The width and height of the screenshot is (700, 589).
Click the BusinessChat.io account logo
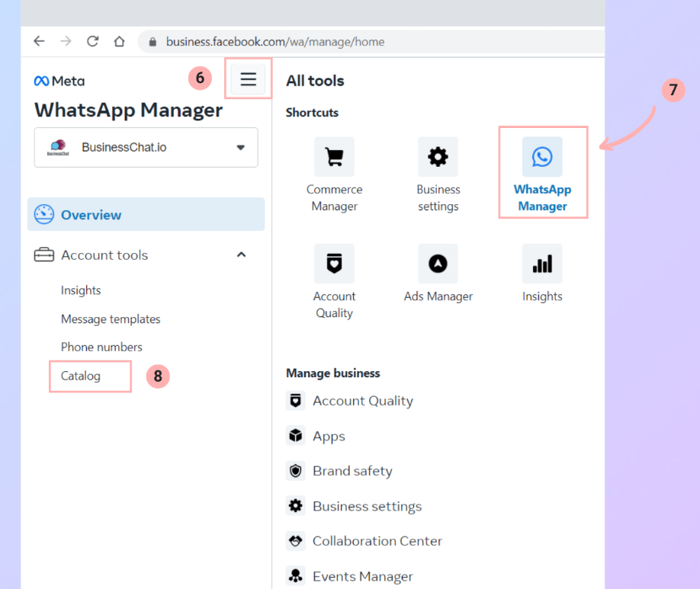coord(58,147)
